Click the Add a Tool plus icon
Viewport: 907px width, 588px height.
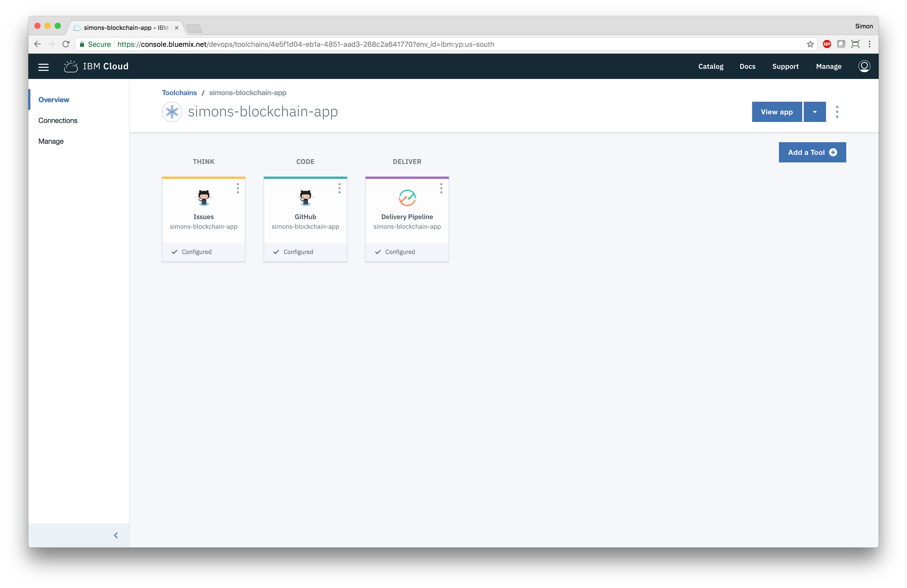coord(834,153)
